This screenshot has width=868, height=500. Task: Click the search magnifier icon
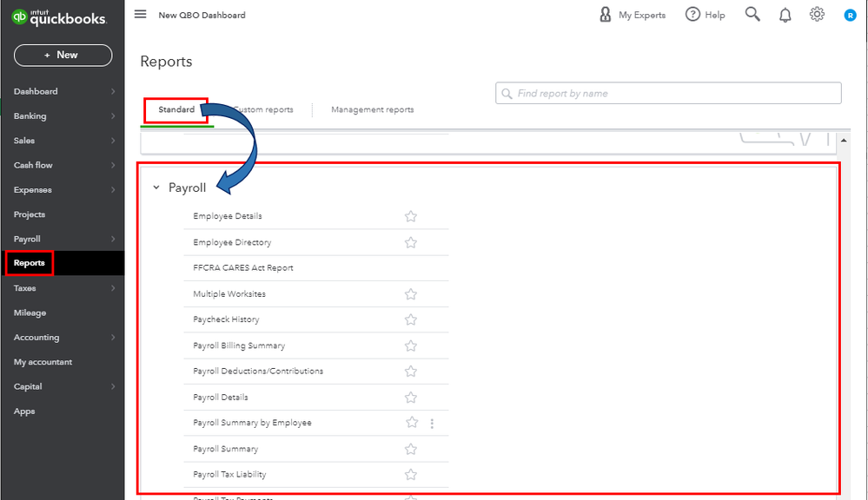[752, 15]
